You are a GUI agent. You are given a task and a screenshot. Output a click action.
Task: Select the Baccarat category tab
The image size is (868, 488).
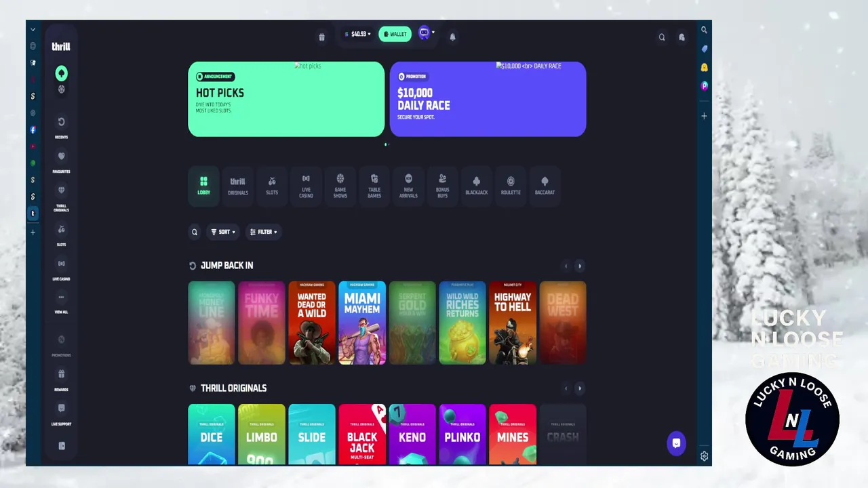[x=545, y=185]
